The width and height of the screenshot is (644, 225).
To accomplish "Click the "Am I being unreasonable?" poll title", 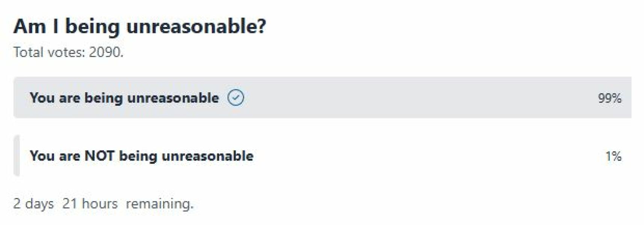I will (139, 26).
